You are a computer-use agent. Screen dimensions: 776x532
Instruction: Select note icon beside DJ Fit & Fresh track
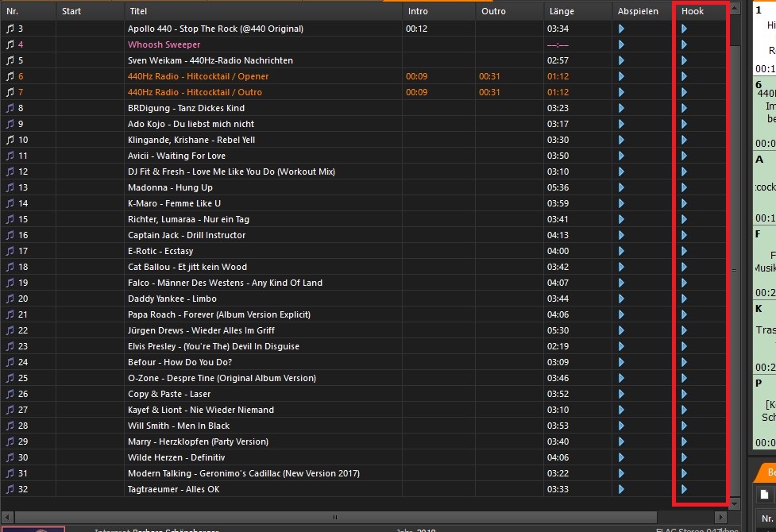click(10, 172)
